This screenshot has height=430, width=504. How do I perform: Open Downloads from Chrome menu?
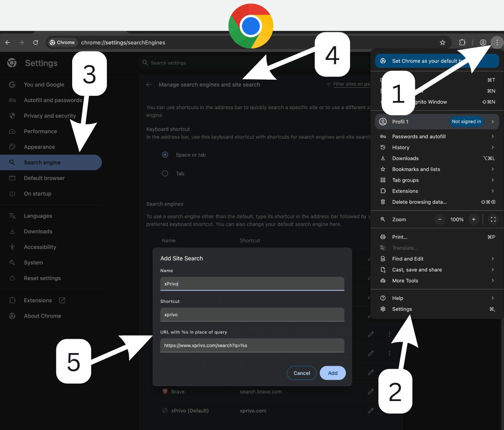437,158
